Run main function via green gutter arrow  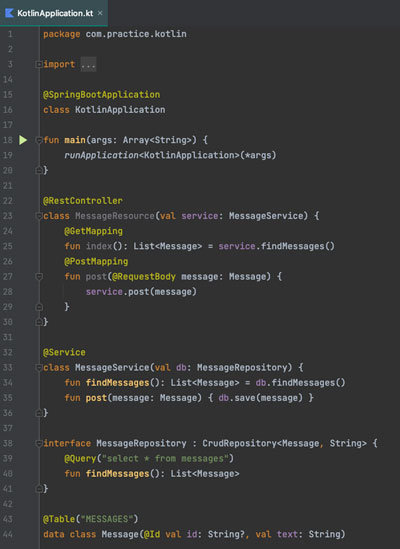pyautogui.click(x=23, y=140)
